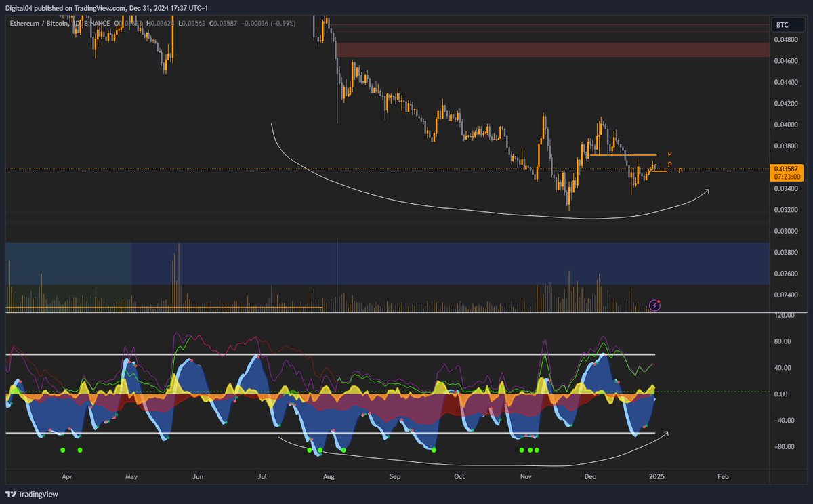The image size is (813, 504).
Task: Click the 0.02400 price axis label
Action: [787, 295]
